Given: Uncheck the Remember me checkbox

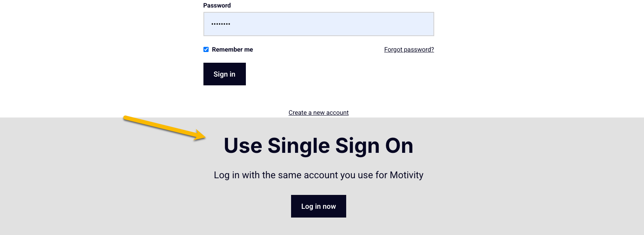Looking at the screenshot, I should [206, 50].
